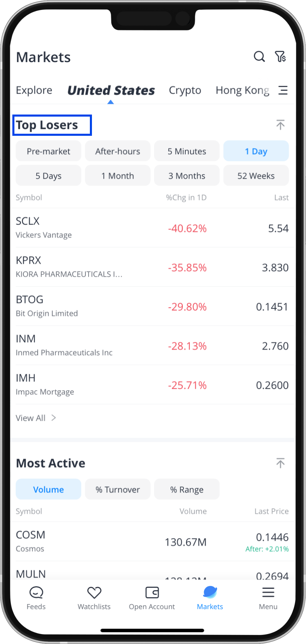Select the Pre-market timeframe filter

click(48, 151)
